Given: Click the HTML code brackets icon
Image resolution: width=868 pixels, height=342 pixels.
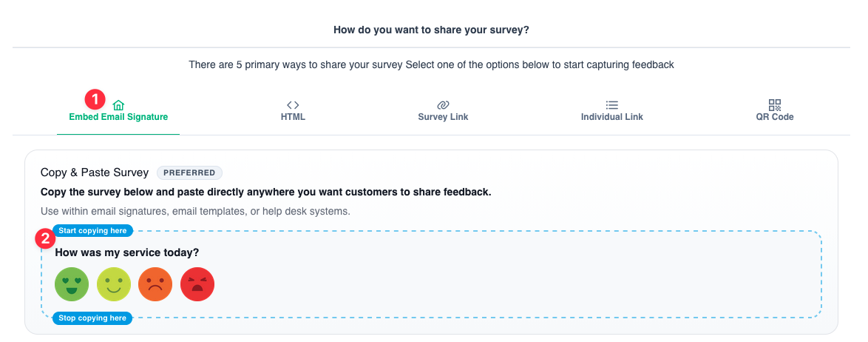Looking at the screenshot, I should (x=293, y=105).
